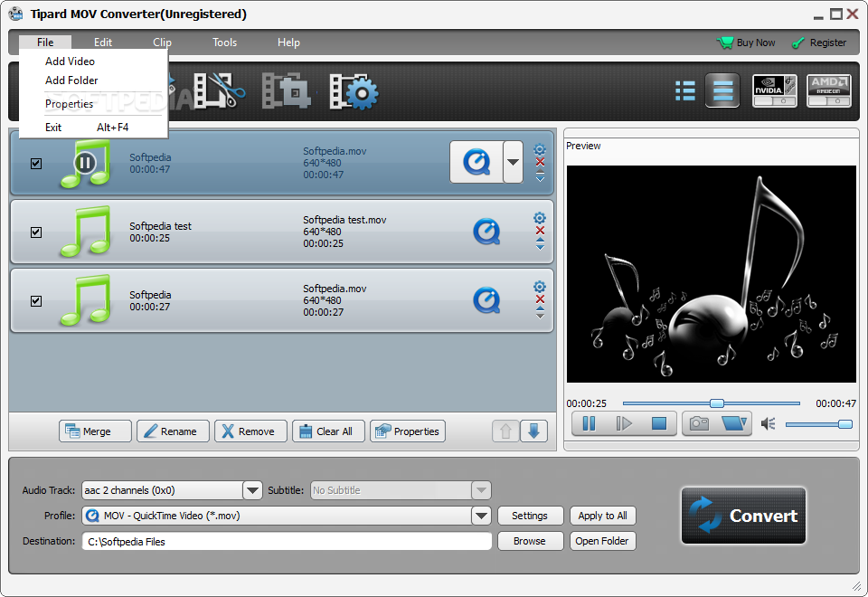The height and width of the screenshot is (597, 868).
Task: Click the Destination path field
Action: pyautogui.click(x=287, y=541)
